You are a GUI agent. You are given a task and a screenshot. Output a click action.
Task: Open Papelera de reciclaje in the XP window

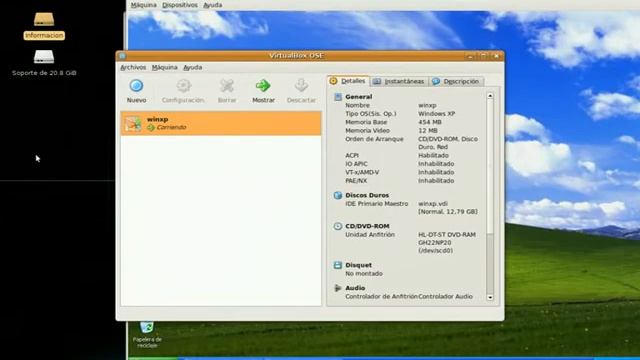point(147,327)
